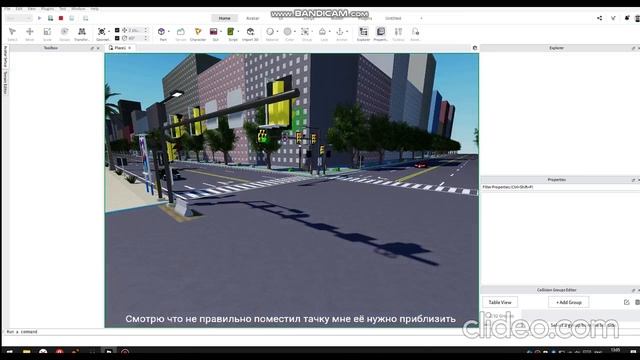Enable the move snapping checkbox
Screen dimensions: 640x360
(117, 30)
